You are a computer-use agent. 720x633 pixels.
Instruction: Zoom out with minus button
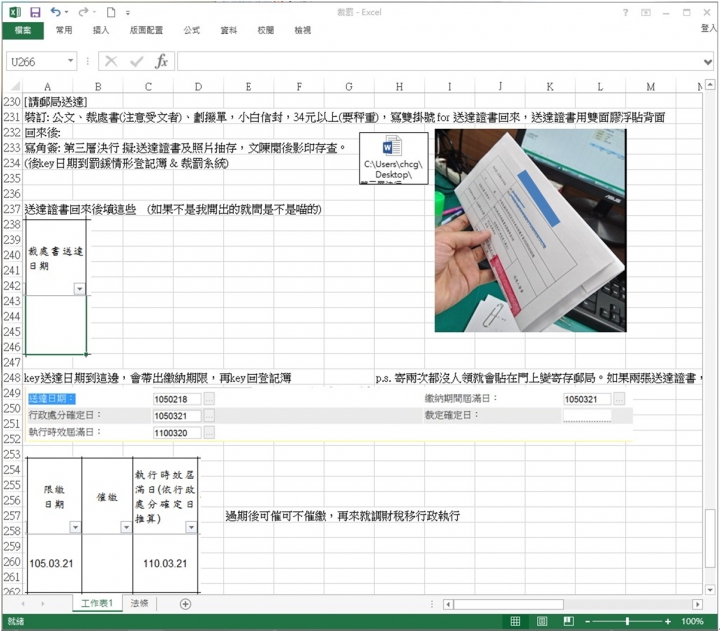[587, 622]
